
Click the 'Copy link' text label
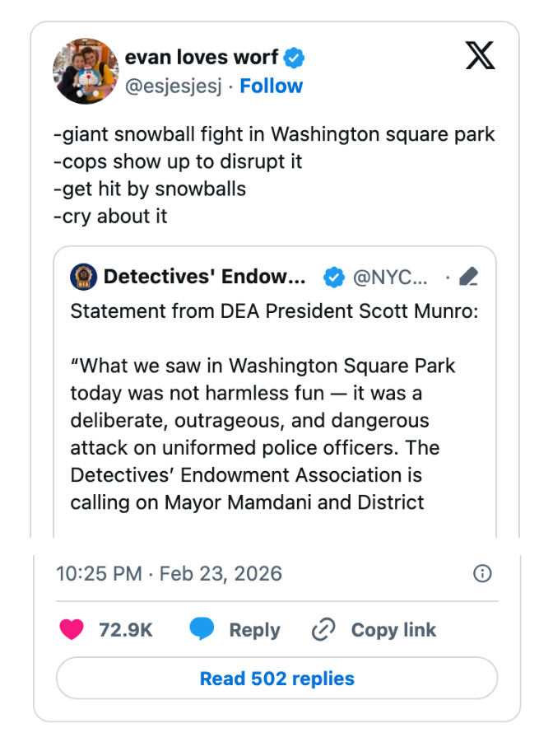pyautogui.click(x=393, y=630)
